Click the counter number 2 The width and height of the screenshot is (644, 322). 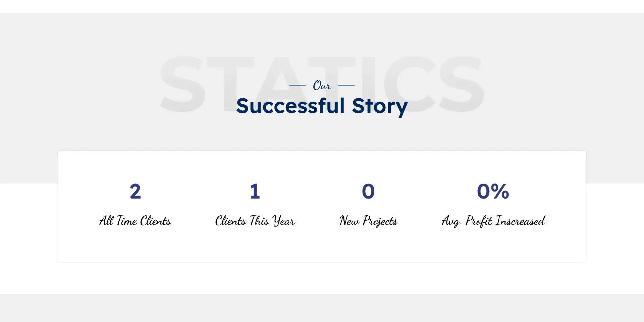(135, 192)
